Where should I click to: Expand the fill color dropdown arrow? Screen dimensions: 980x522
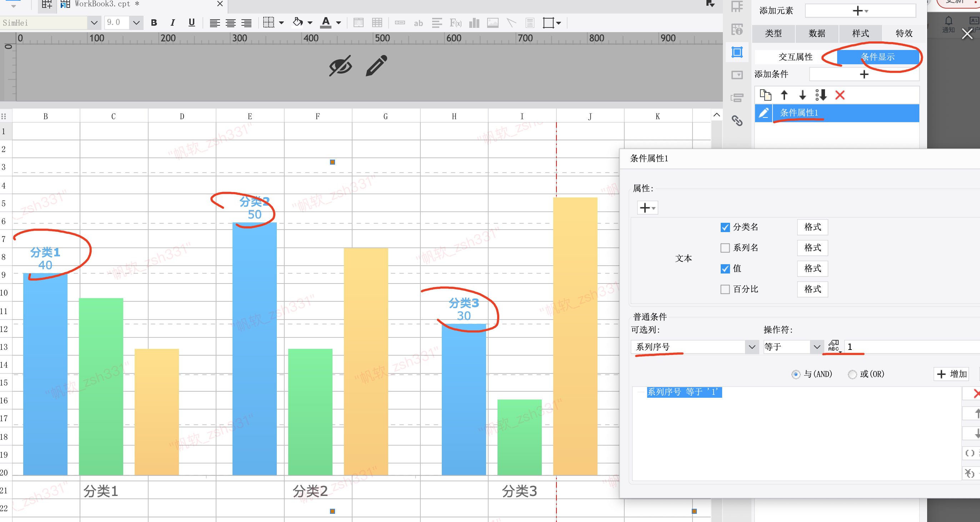(310, 23)
